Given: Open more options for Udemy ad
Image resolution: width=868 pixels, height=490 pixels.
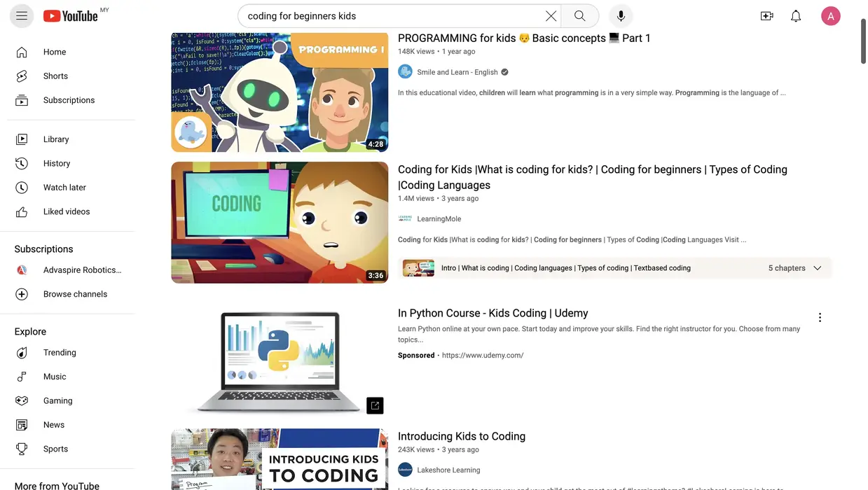Looking at the screenshot, I should tap(820, 318).
